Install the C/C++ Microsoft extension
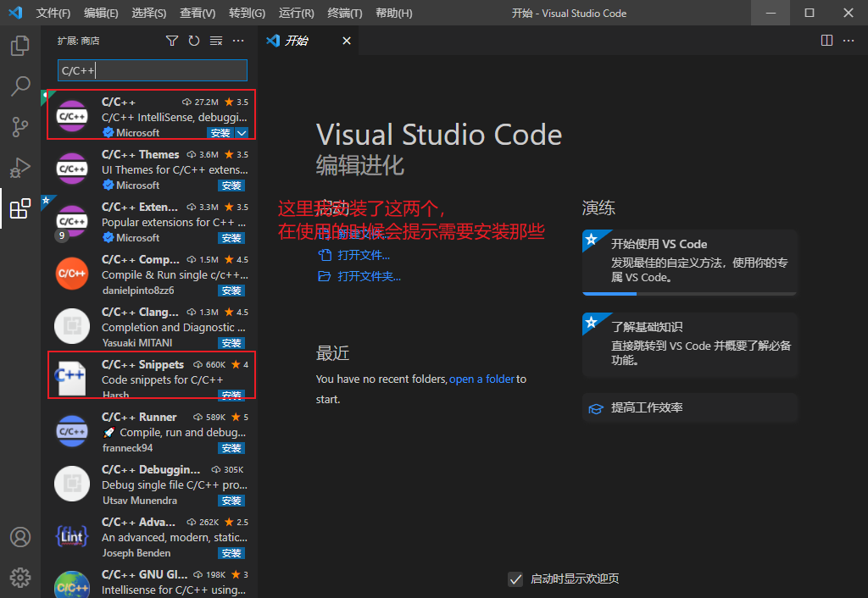The image size is (868, 598). (x=220, y=133)
